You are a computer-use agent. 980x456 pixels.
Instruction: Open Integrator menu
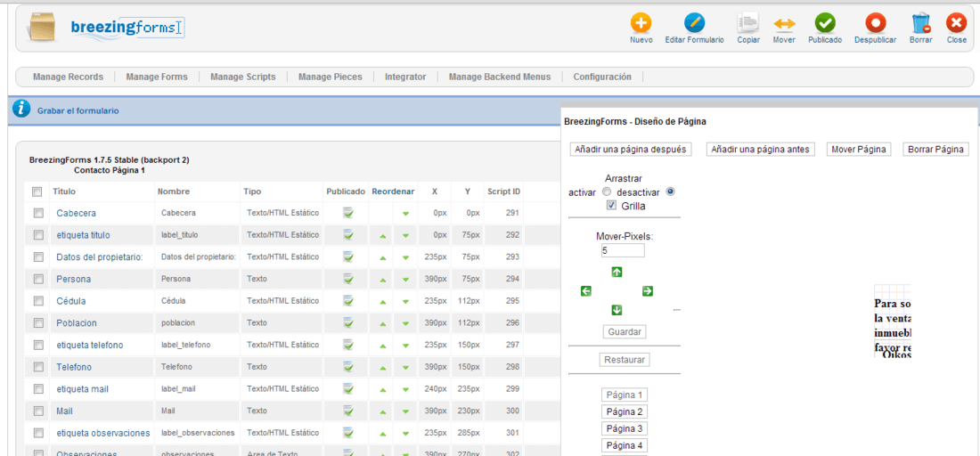pos(405,77)
